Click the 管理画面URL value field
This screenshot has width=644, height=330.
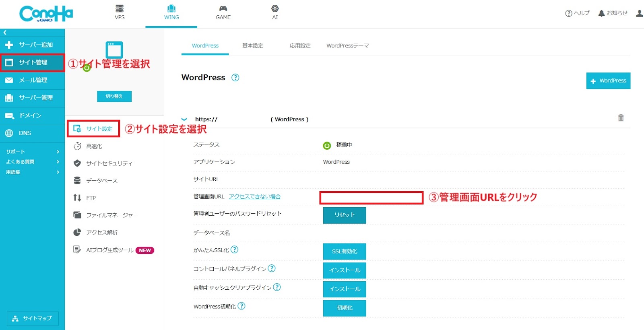371,198
